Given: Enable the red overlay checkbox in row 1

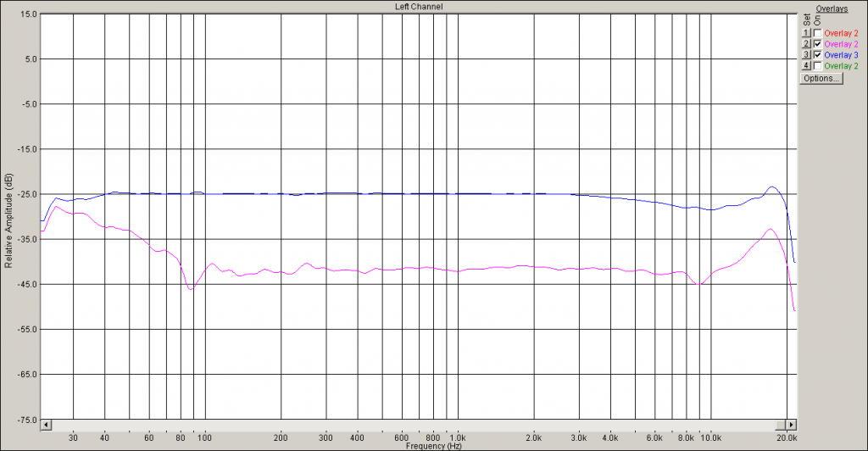Looking at the screenshot, I should 817,33.
